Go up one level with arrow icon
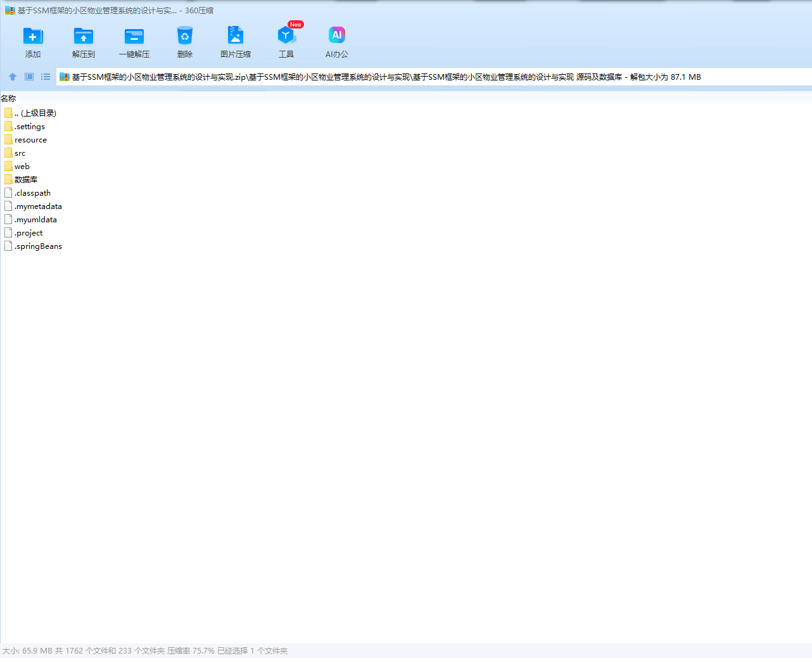Image resolution: width=812 pixels, height=658 pixels. 13,77
